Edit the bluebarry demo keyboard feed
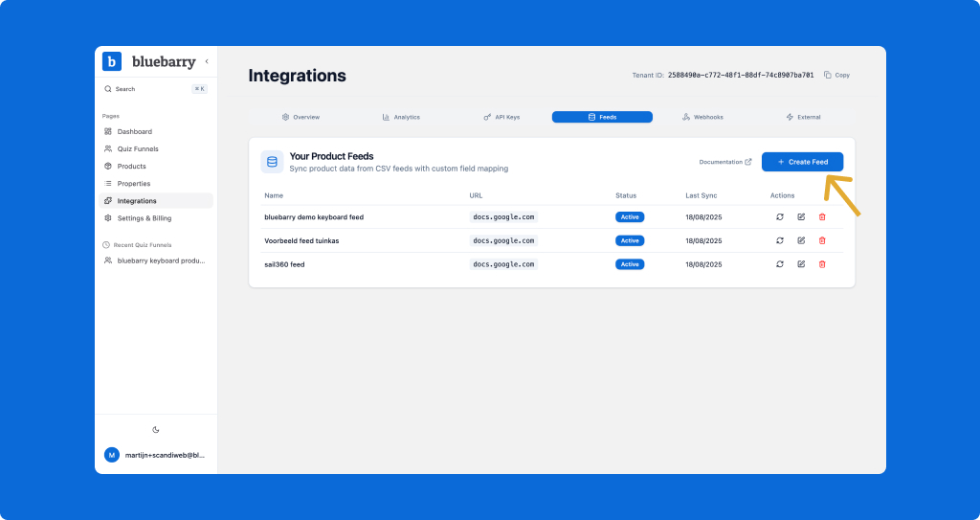 click(801, 216)
